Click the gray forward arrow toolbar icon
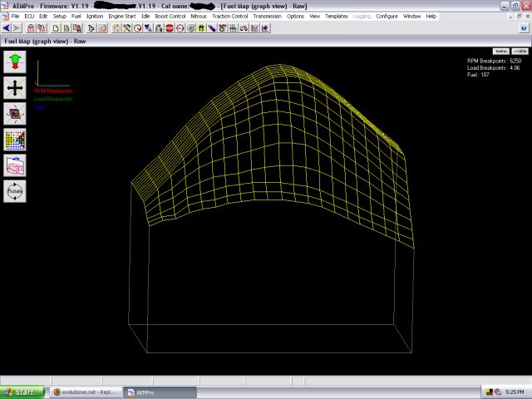 point(17,28)
